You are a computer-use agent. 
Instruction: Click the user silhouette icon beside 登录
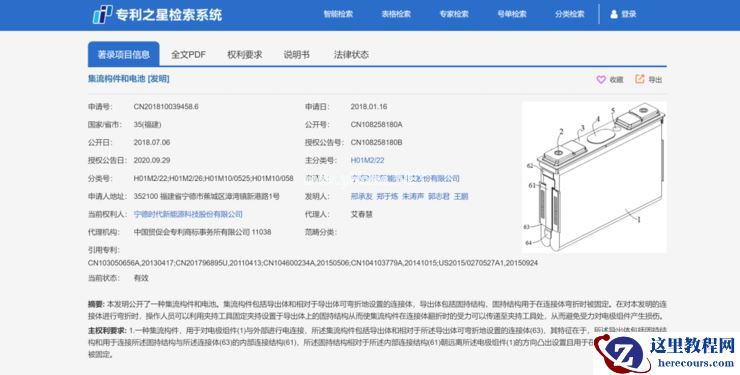click(614, 14)
